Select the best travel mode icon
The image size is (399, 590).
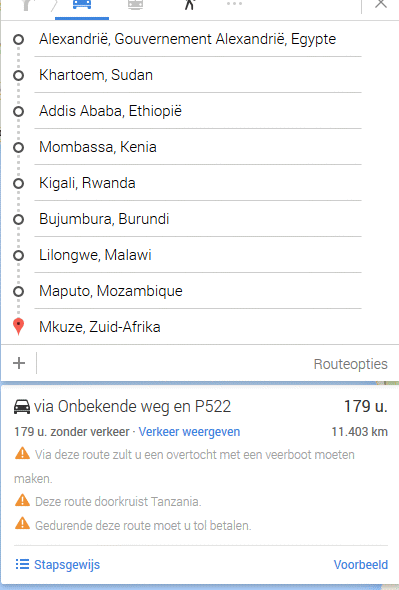(27, 5)
